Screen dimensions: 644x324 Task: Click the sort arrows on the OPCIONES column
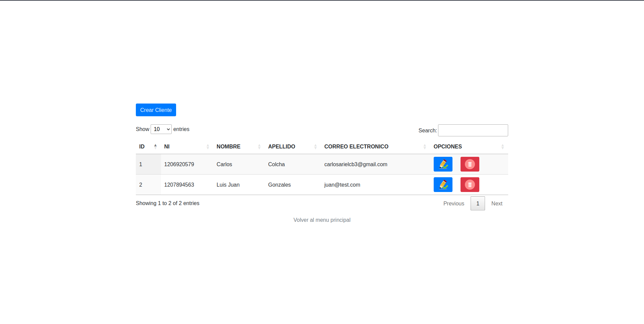coord(502,146)
